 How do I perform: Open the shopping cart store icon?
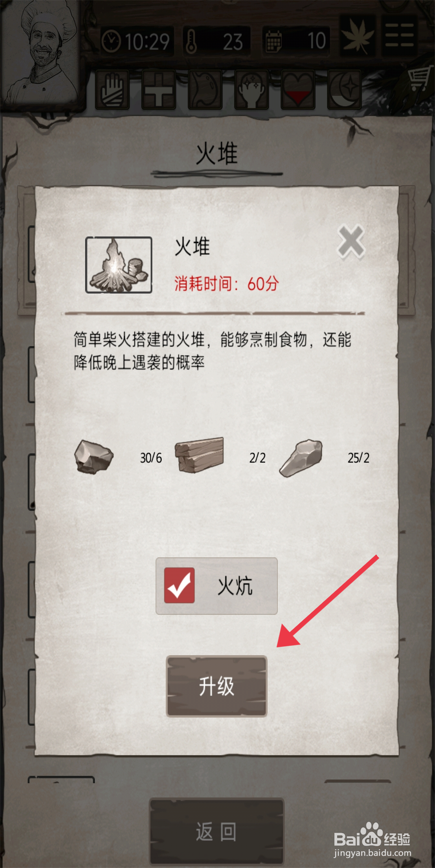click(420, 80)
